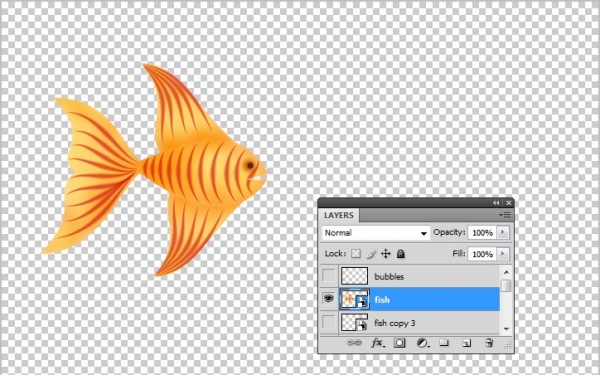This screenshot has width=600, height=375.
Task: Click the Fill value field
Action: pyautogui.click(x=482, y=254)
